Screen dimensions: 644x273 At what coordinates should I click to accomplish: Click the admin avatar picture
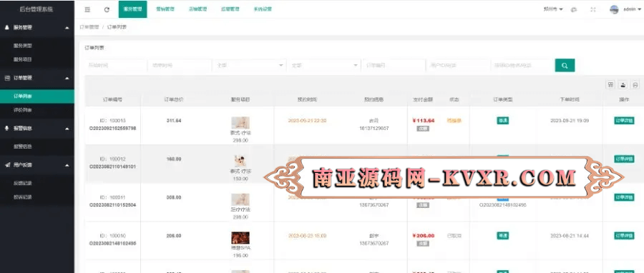tap(614, 9)
